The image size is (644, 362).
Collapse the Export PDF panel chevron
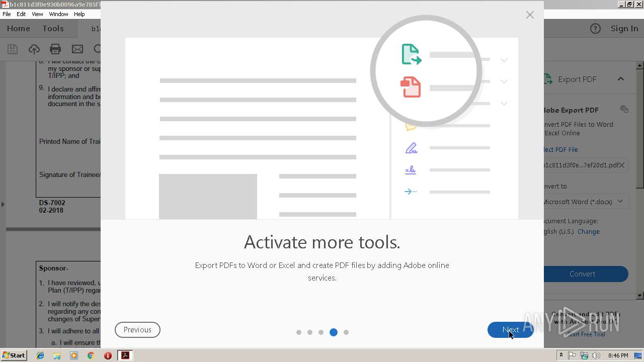click(x=621, y=79)
